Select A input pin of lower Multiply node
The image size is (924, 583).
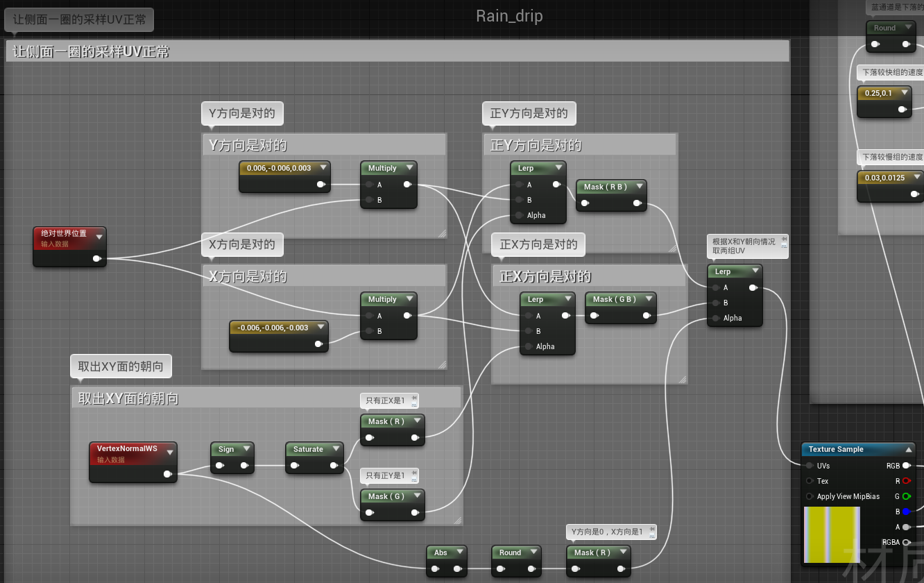(x=369, y=316)
